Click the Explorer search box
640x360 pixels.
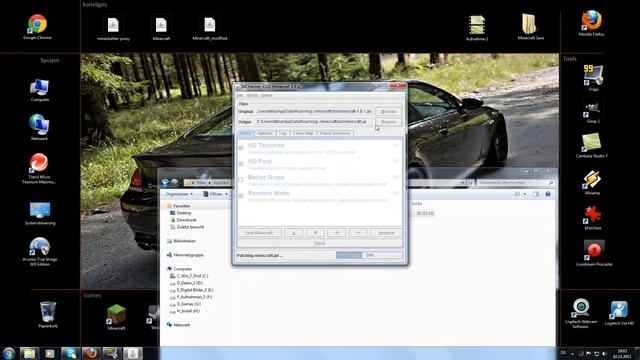tap(515, 183)
